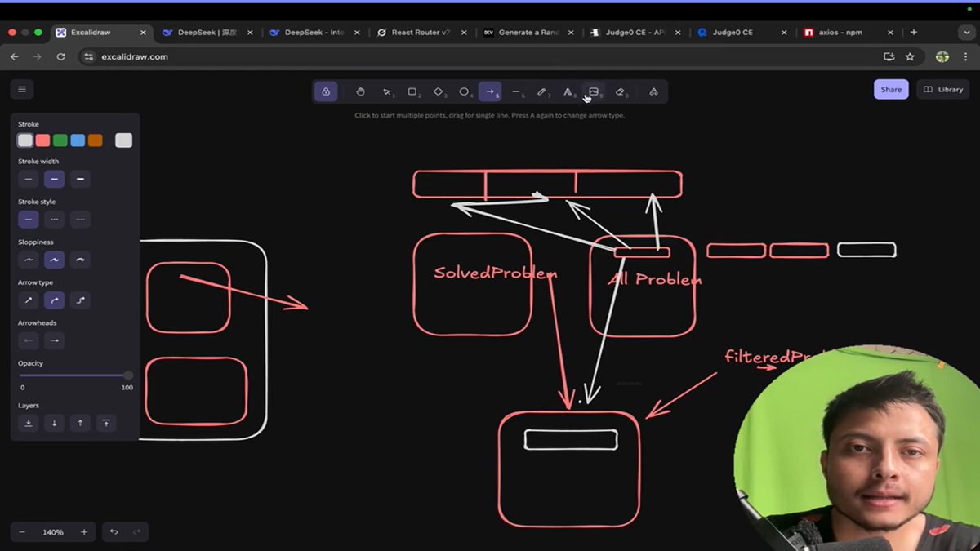Pick the green stroke color swatch
The height and width of the screenshot is (551, 980).
click(60, 140)
